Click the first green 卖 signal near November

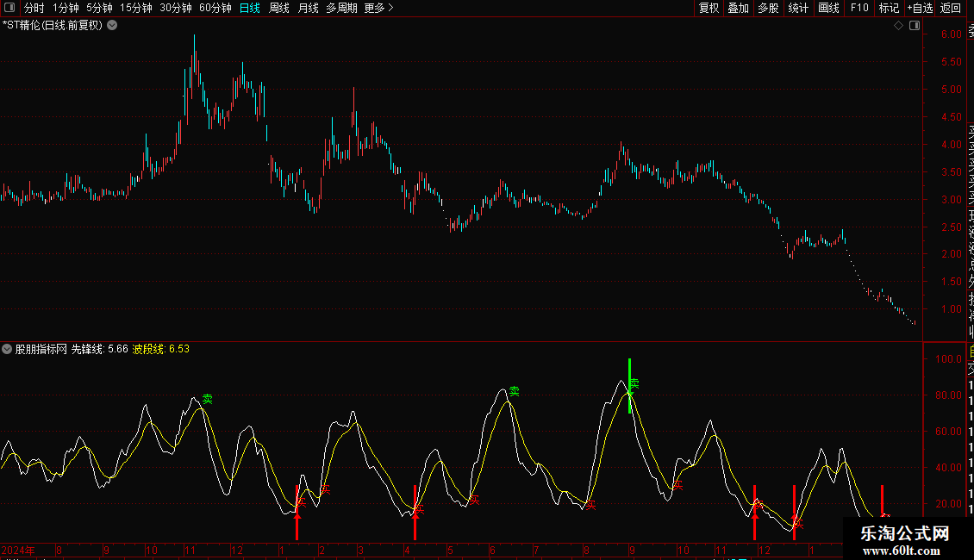[x=208, y=399]
